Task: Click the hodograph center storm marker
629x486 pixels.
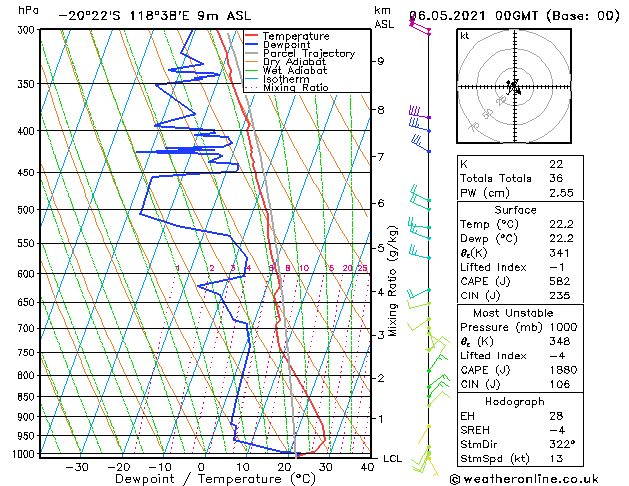Action: 513,88
